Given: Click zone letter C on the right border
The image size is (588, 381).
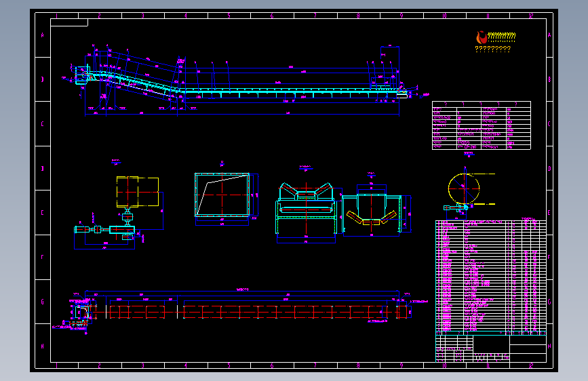Looking at the screenshot, I should [549, 124].
